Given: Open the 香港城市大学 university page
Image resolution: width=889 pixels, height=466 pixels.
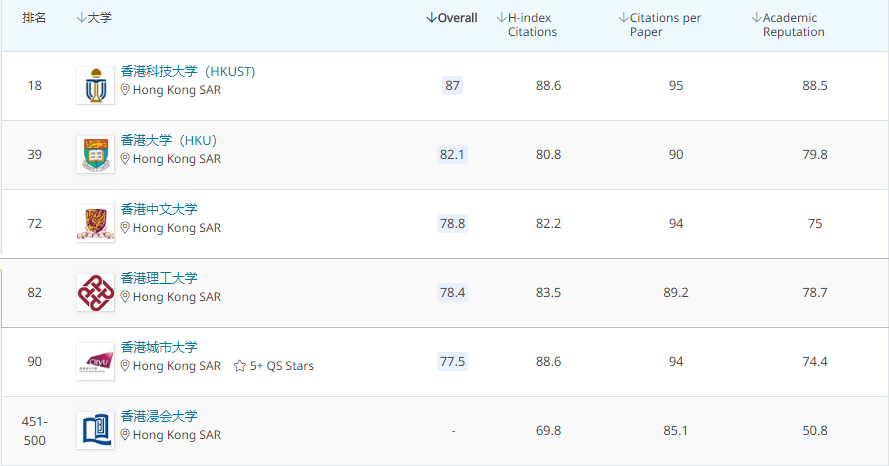Looking at the screenshot, I should tap(159, 347).
